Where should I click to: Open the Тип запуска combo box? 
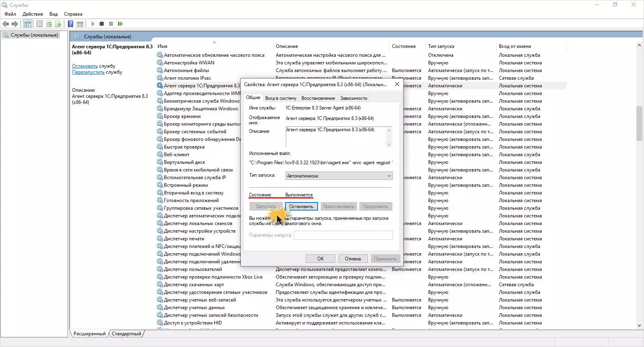click(x=339, y=176)
